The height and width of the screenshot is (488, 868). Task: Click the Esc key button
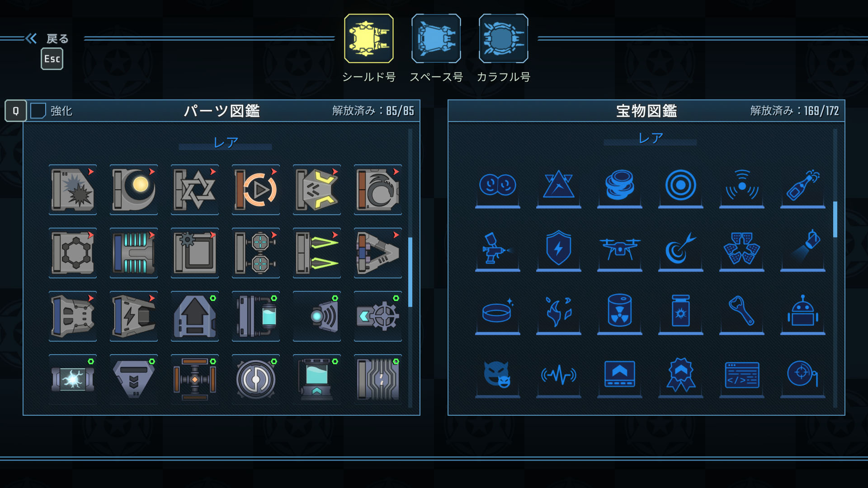pos(52,59)
